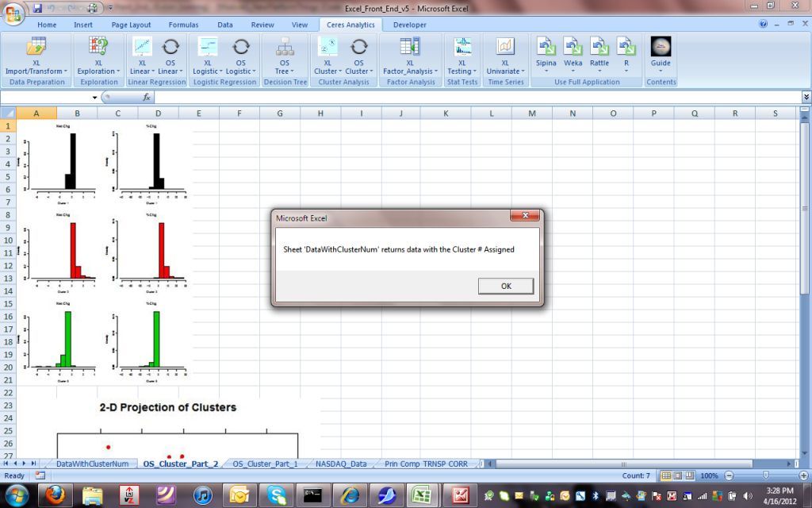Switch to DataWithClusterNum sheet

click(92, 464)
